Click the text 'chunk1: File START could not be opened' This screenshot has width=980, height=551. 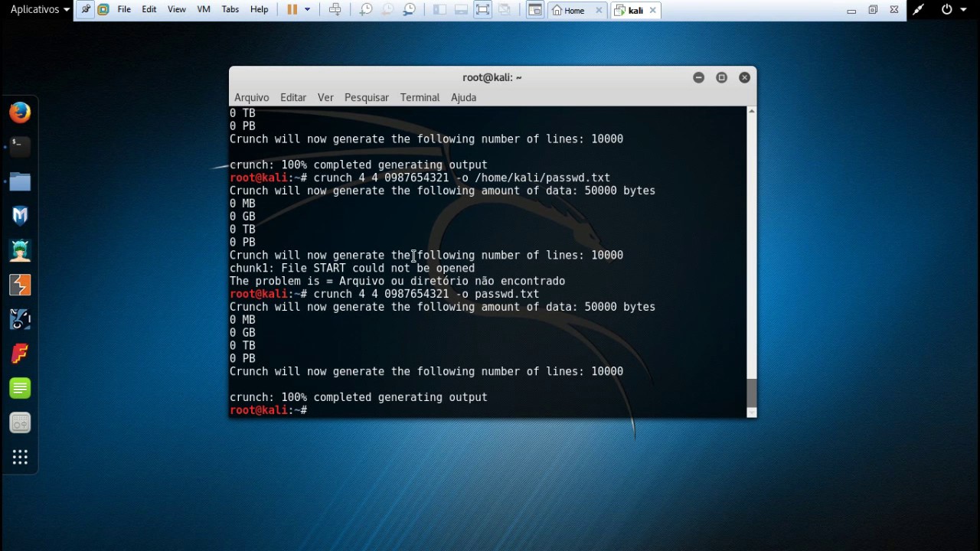pyautogui.click(x=352, y=268)
